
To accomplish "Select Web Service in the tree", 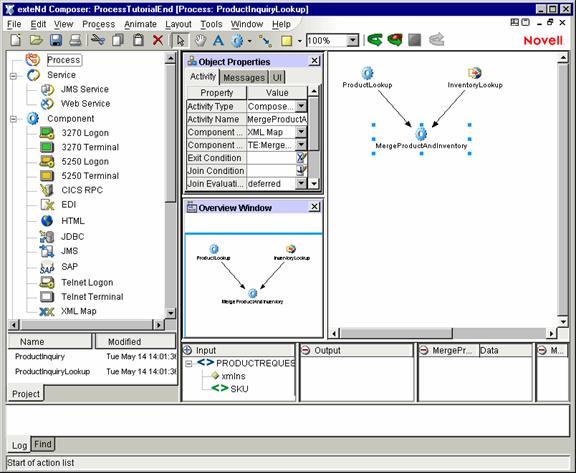I will (x=85, y=104).
